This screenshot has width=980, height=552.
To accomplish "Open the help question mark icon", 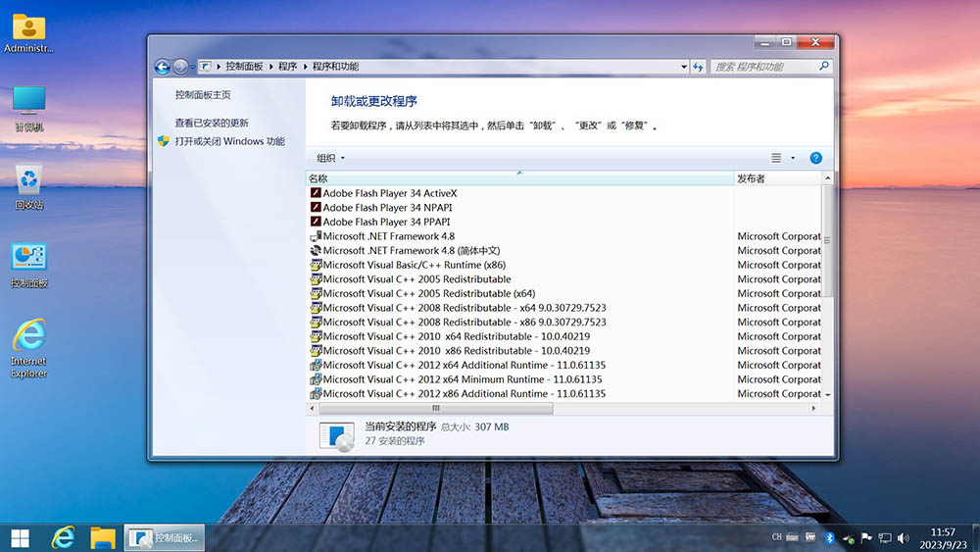I will click(x=815, y=158).
